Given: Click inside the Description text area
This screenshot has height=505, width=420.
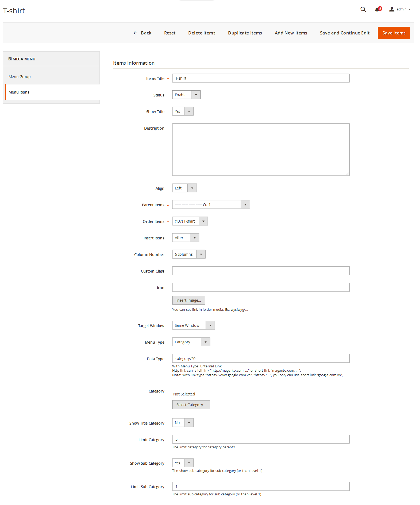Looking at the screenshot, I should (x=260, y=149).
